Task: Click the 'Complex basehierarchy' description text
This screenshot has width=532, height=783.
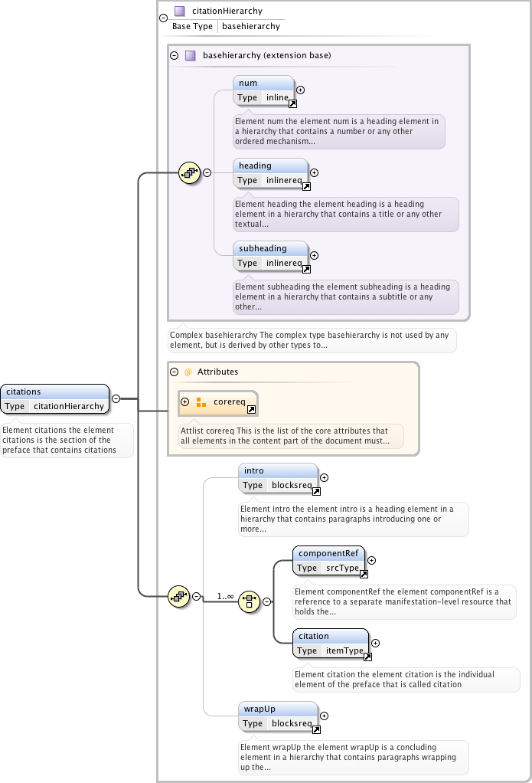Action: (x=309, y=340)
